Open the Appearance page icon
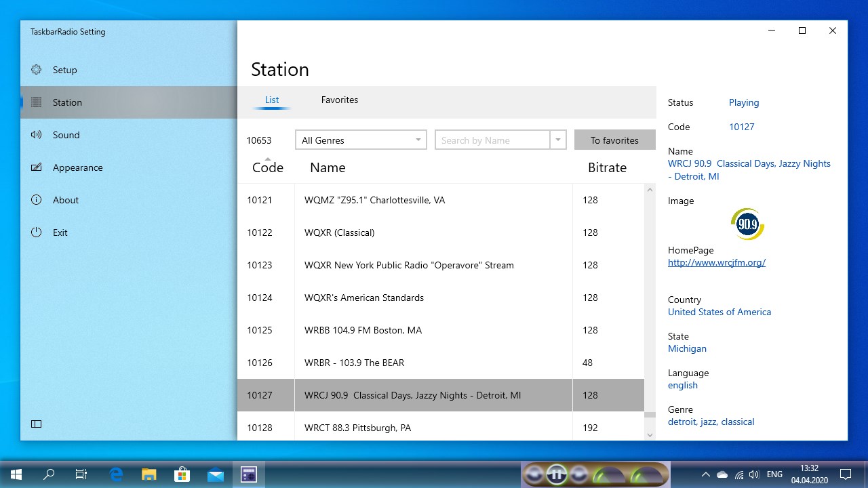Screen dimensions: 868x488 (37, 167)
